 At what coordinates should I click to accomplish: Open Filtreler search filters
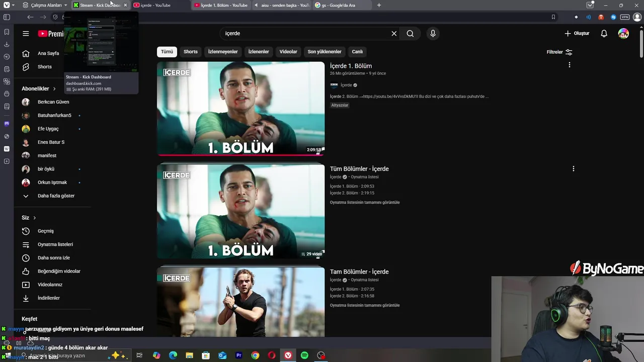pyautogui.click(x=559, y=52)
